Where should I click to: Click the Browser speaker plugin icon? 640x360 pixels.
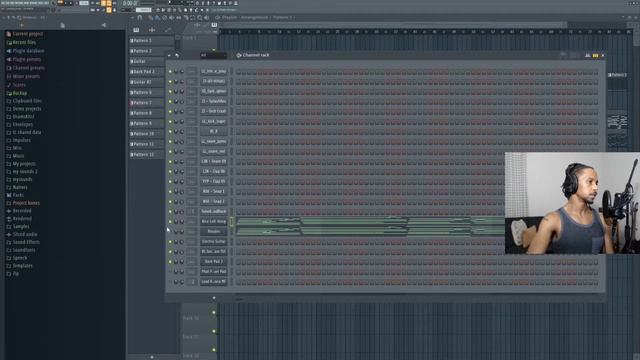[x=104, y=25]
